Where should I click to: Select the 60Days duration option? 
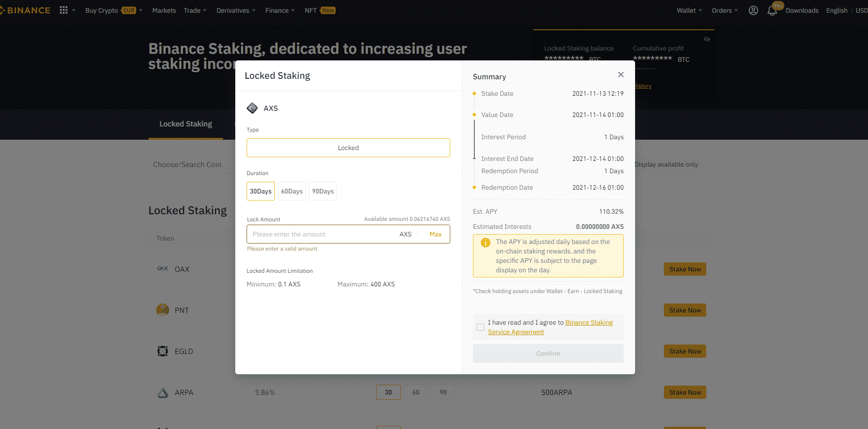[x=292, y=191]
